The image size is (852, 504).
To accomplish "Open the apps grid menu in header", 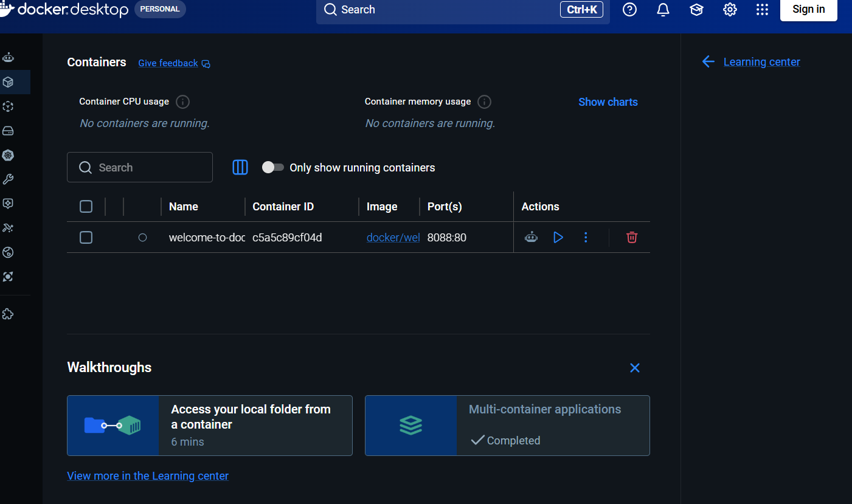I will pos(762,10).
